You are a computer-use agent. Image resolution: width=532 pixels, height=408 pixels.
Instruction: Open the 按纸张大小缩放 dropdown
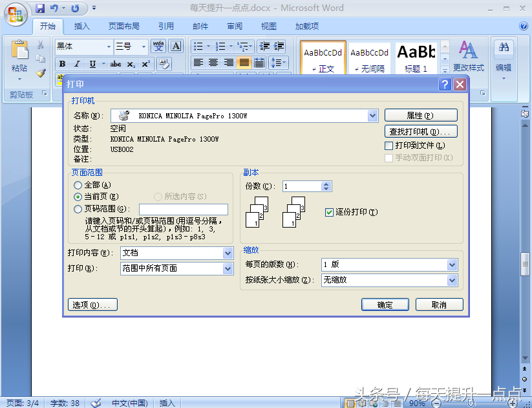452,280
